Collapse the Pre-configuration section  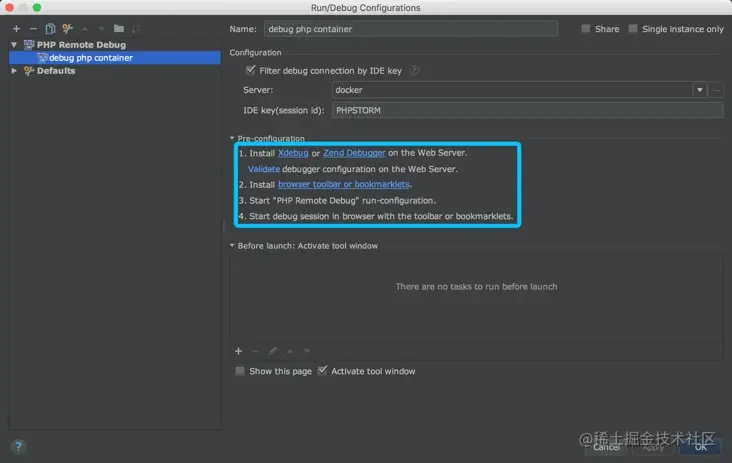point(232,139)
